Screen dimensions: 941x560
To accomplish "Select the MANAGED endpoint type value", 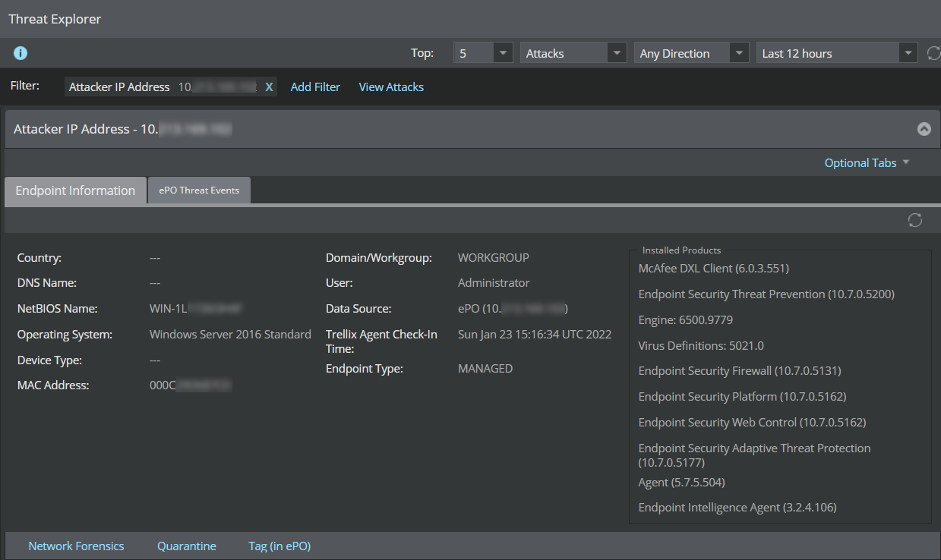I will [485, 369].
